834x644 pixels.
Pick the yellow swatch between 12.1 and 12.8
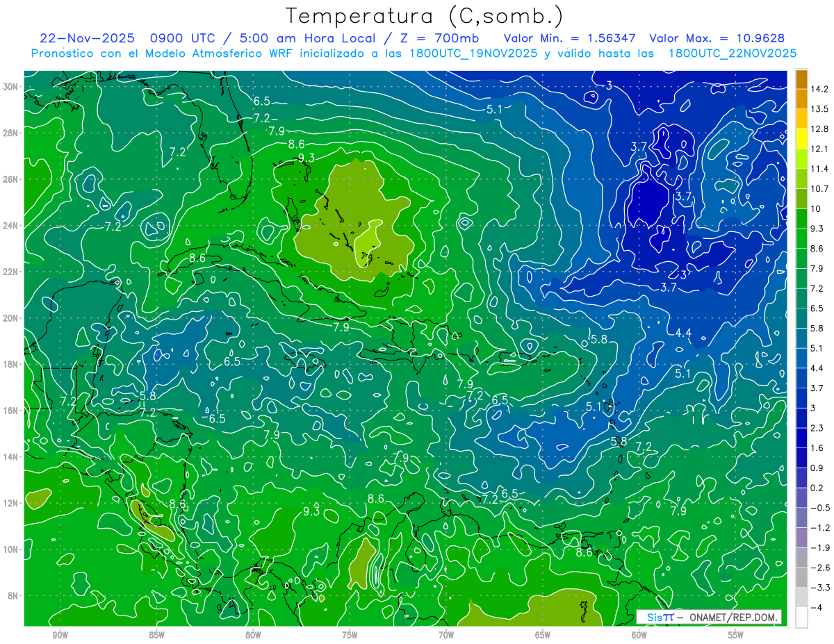801,139
